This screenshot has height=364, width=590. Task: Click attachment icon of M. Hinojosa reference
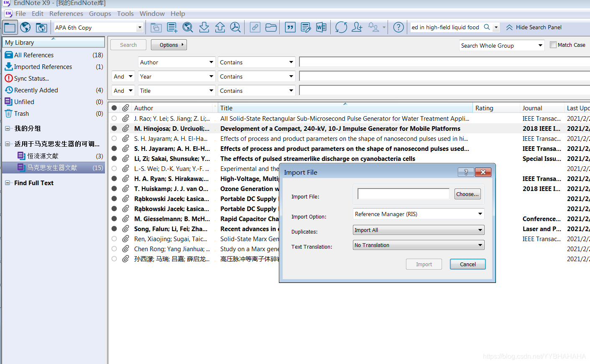click(x=125, y=129)
